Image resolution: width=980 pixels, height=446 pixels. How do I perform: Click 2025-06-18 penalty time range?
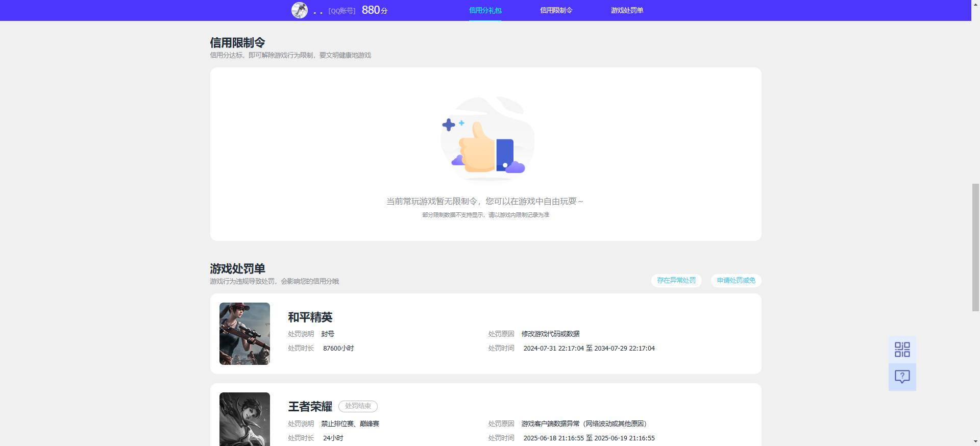589,438
